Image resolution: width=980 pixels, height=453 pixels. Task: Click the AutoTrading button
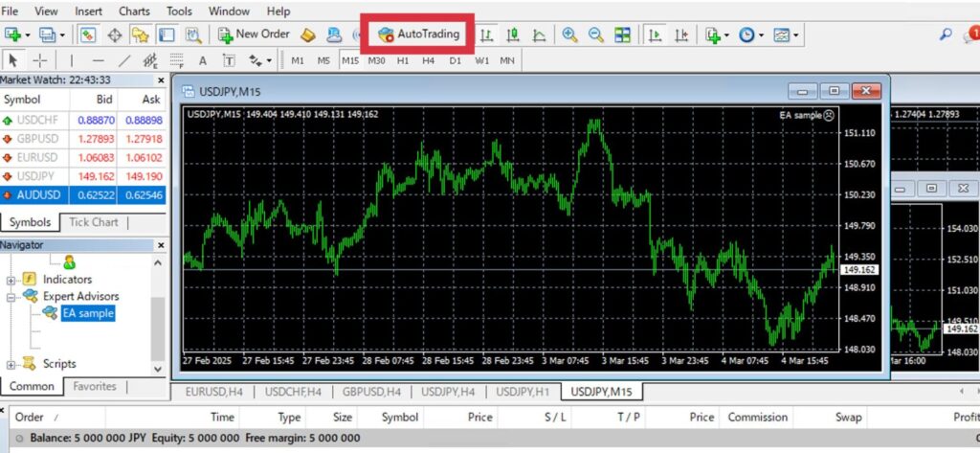coord(418,34)
